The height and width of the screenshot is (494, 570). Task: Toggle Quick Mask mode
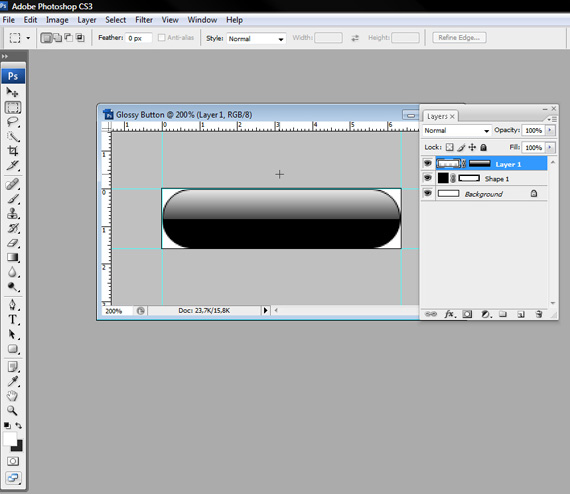tap(13, 461)
